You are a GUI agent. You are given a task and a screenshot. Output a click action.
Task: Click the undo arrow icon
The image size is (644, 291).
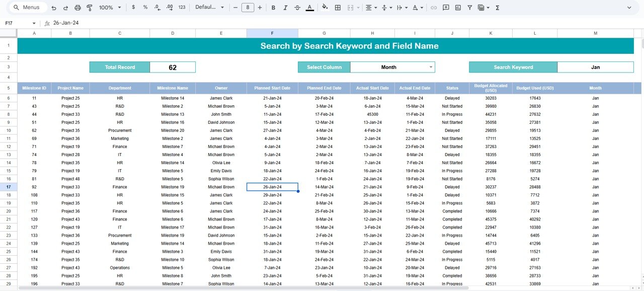pos(54,8)
